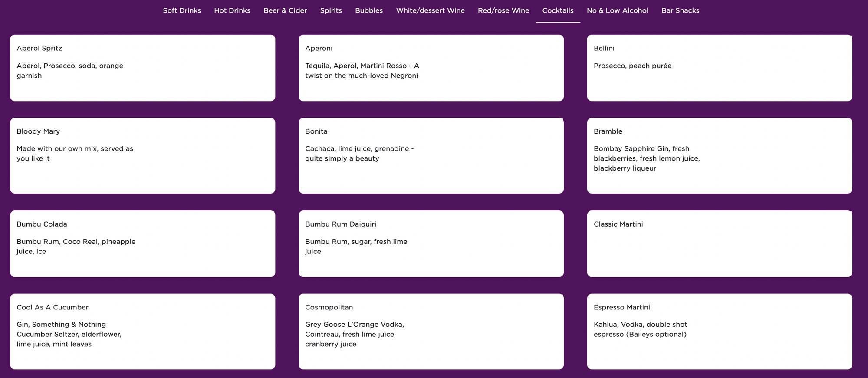Pick the Bramble cocktail title
This screenshot has width=868, height=378.
pos(608,131)
